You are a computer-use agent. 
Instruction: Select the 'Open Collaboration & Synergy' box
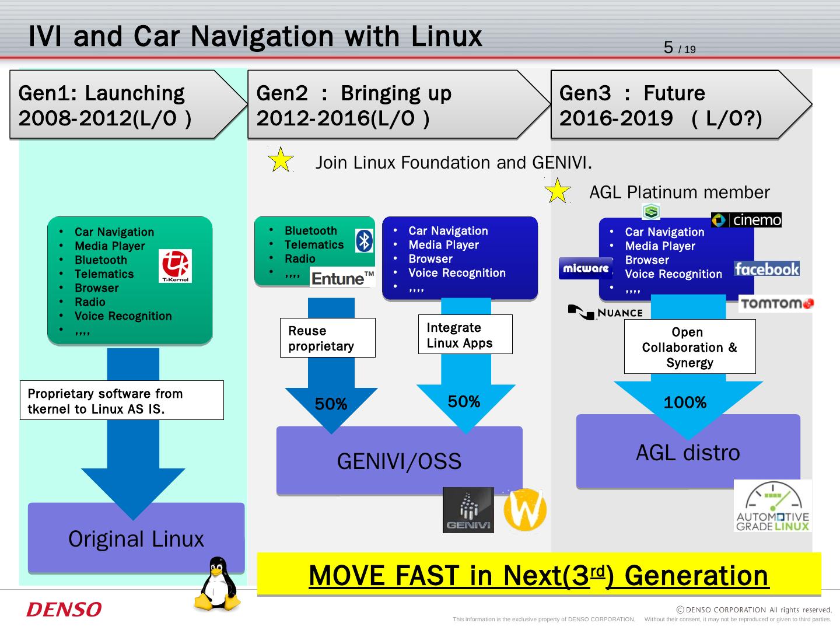(x=689, y=346)
